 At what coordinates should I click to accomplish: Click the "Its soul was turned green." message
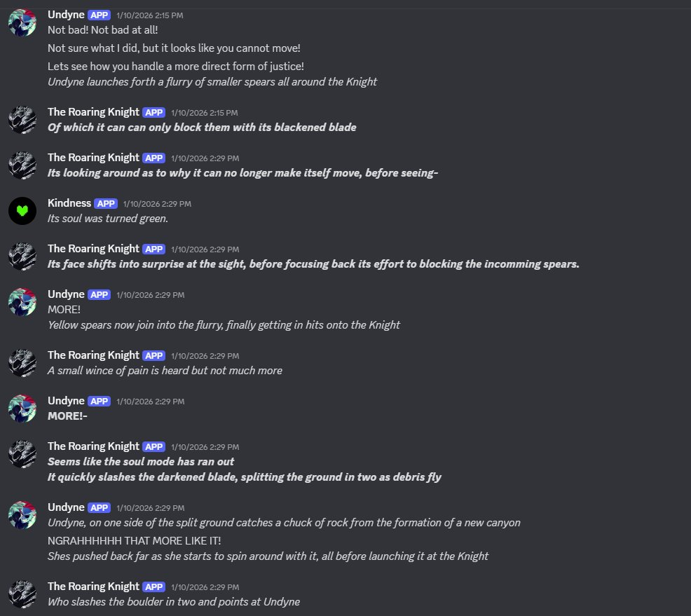[x=107, y=219]
